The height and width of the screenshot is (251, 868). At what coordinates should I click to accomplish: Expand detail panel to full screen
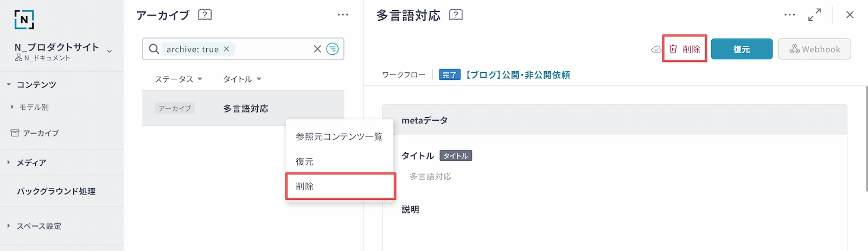[x=814, y=15]
